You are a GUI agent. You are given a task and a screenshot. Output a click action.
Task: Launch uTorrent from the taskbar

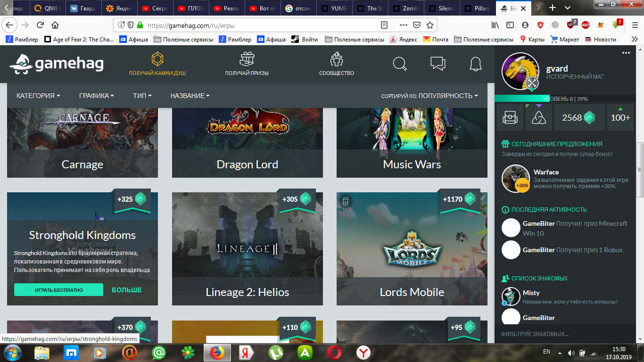pyautogui.click(x=276, y=352)
